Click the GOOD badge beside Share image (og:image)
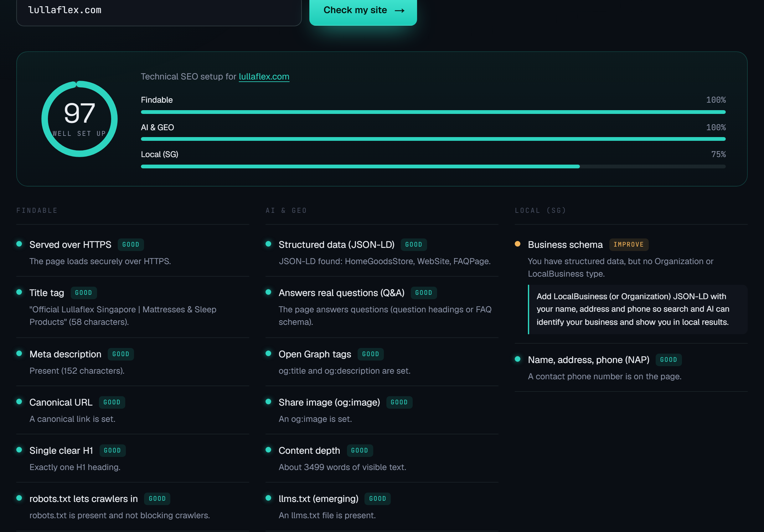This screenshot has width=764, height=532. click(399, 402)
